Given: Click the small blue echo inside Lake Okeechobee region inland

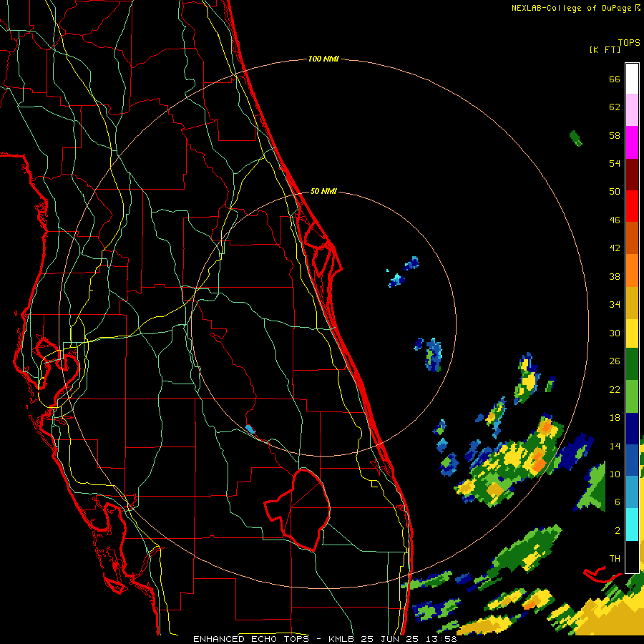Looking at the screenshot, I should tap(250, 429).
